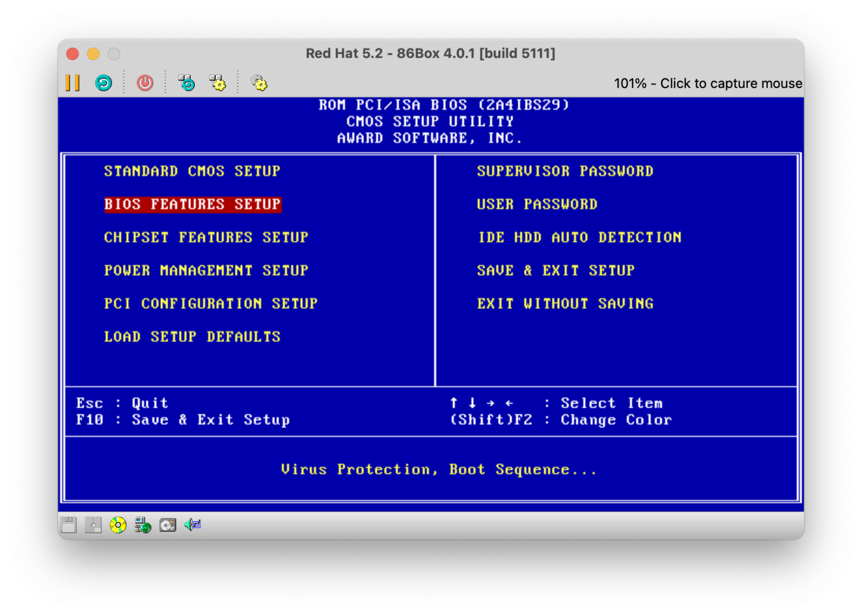Choose CHIPSET FEATURES SETUP option
Image resolution: width=862 pixels, height=616 pixels.
(x=206, y=237)
